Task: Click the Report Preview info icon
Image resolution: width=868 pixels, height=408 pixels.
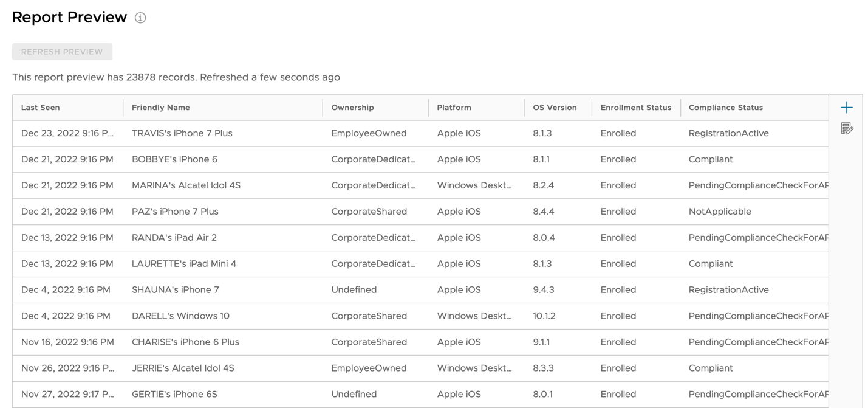Action: click(x=140, y=18)
